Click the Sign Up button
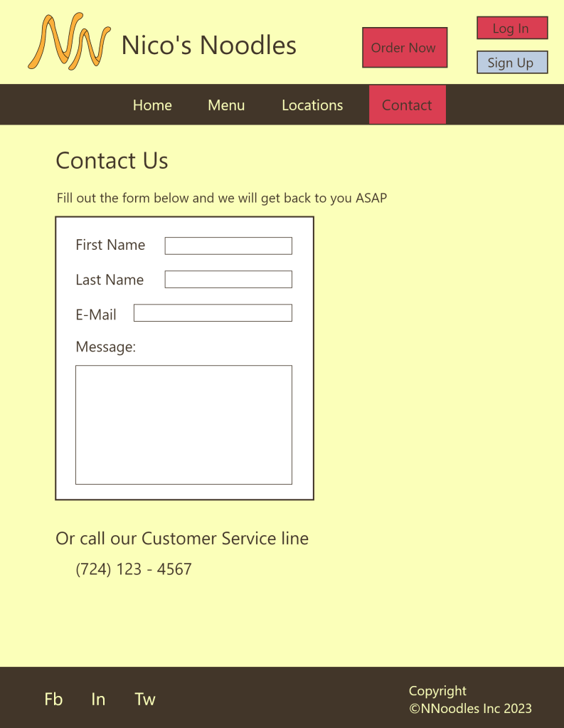This screenshot has height=728, width=564. point(512,63)
